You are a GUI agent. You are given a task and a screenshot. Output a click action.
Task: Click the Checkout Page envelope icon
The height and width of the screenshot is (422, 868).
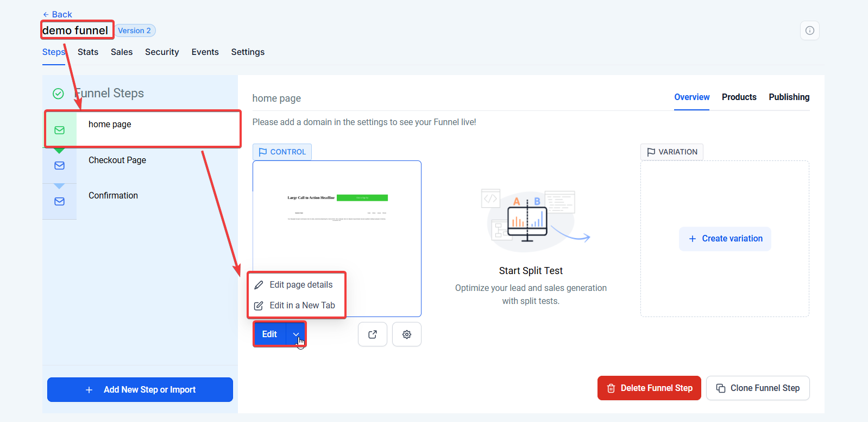(x=60, y=165)
